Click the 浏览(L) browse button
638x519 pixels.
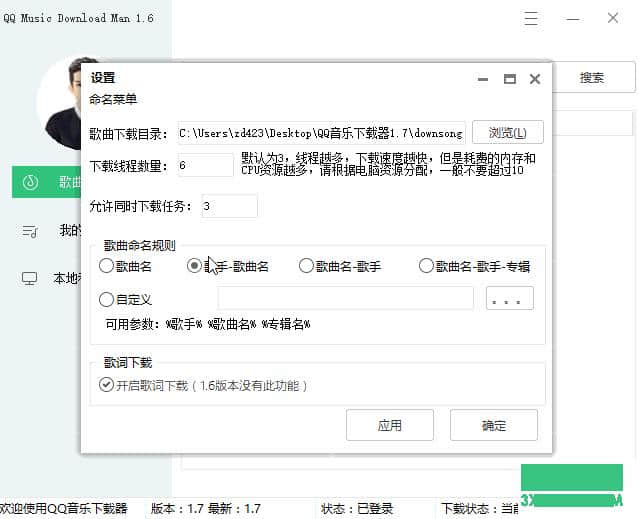[x=507, y=132]
